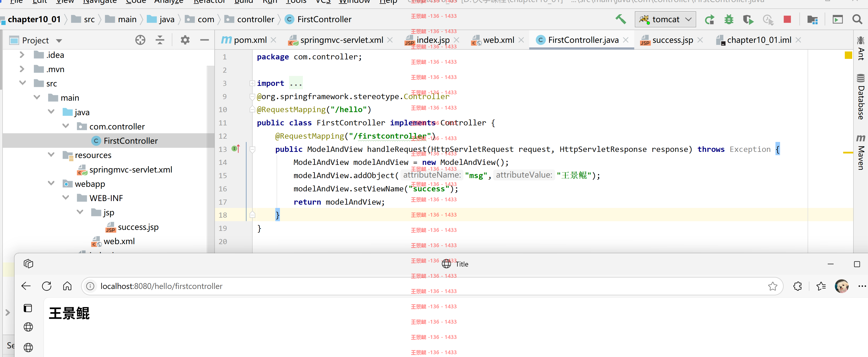Click the Debug bug icon

pos(729,20)
